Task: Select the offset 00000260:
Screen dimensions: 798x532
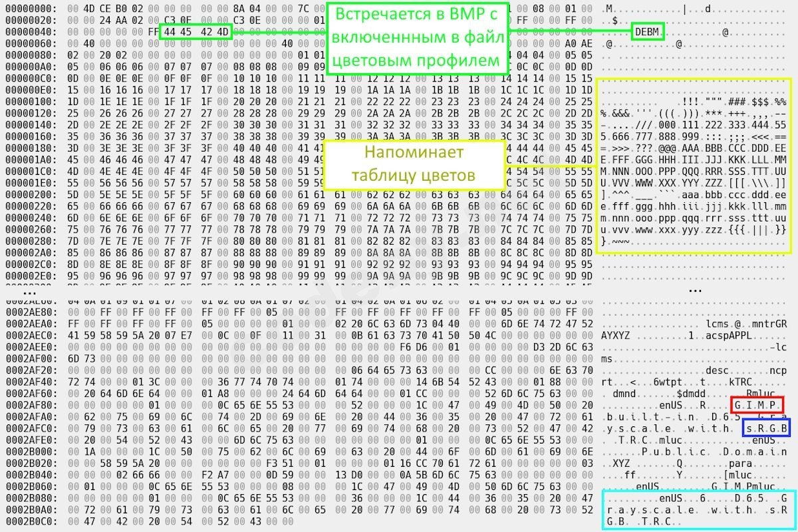Action: tap(31, 229)
